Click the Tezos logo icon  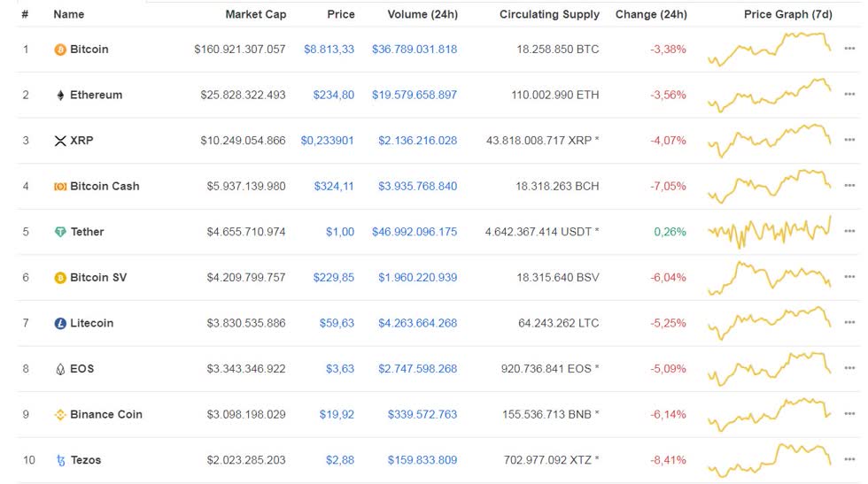pyautogui.click(x=60, y=460)
